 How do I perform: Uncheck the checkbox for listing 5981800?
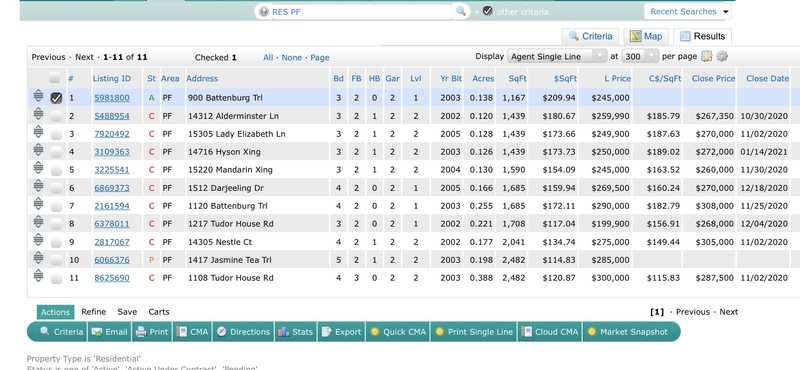pyautogui.click(x=56, y=98)
